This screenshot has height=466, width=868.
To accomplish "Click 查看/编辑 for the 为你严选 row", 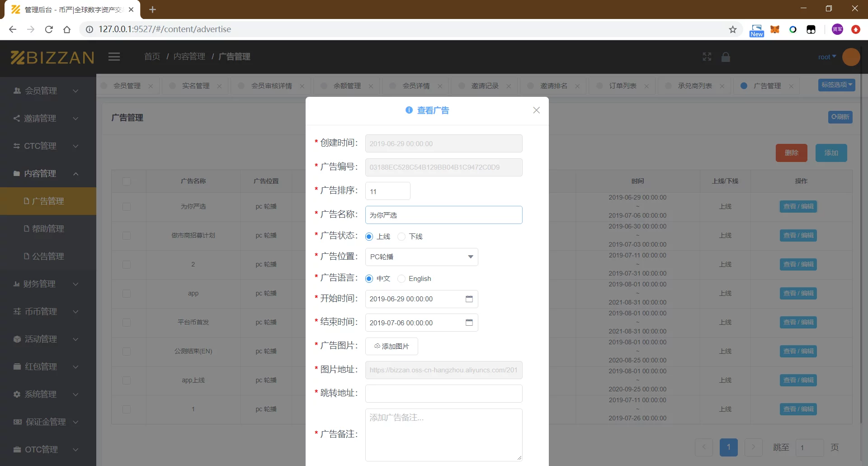I will (798, 206).
